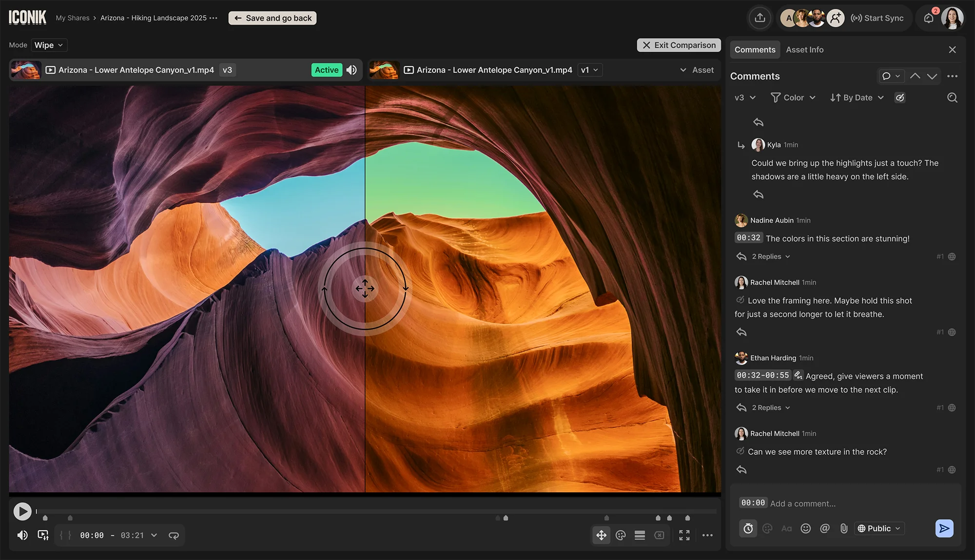Screen dimensions: 975x560
Task: Toggle the loop playback button
Action: point(174,535)
